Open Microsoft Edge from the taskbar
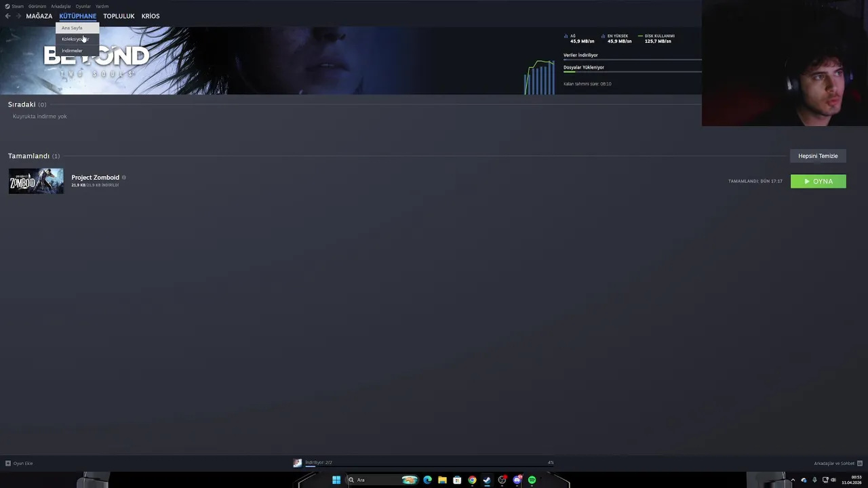Image resolution: width=868 pixels, height=488 pixels. (427, 480)
